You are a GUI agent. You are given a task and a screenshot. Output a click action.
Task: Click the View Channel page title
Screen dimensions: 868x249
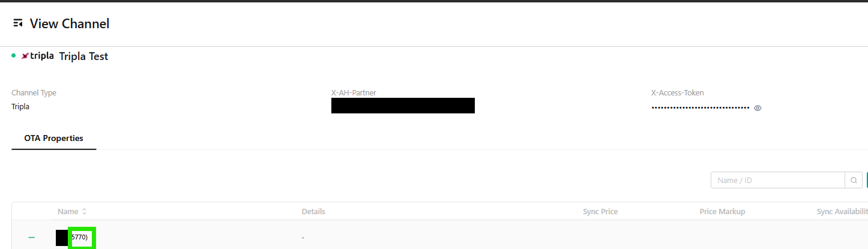pos(70,24)
